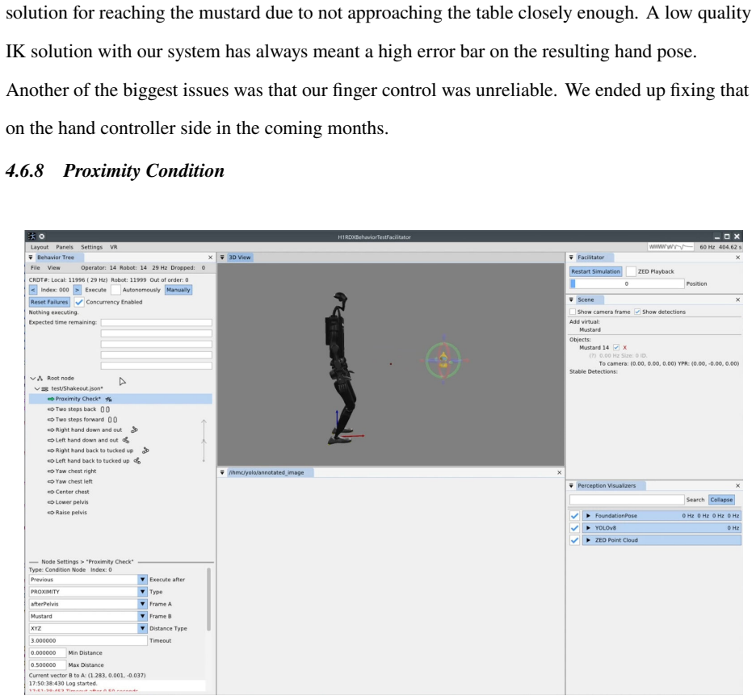Click the Restart Simulation button
Viewport: 756px width, 700px height.
(x=595, y=271)
